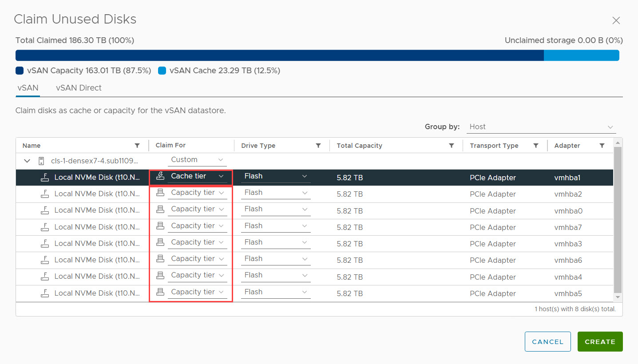638x364 pixels.
Task: Select the vSAN tab
Action: point(28,88)
